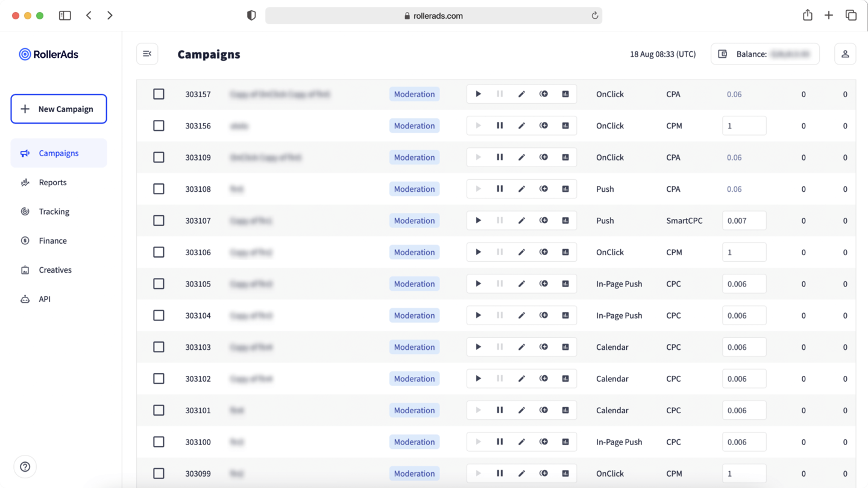Select the checkbox for campaign 303157
Viewport: 868px width, 488px height.
[159, 93]
